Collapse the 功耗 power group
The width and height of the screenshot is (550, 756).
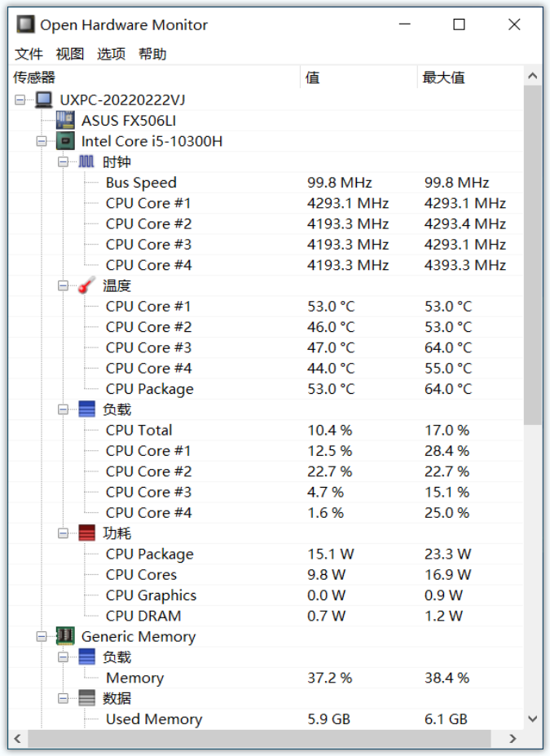63,533
